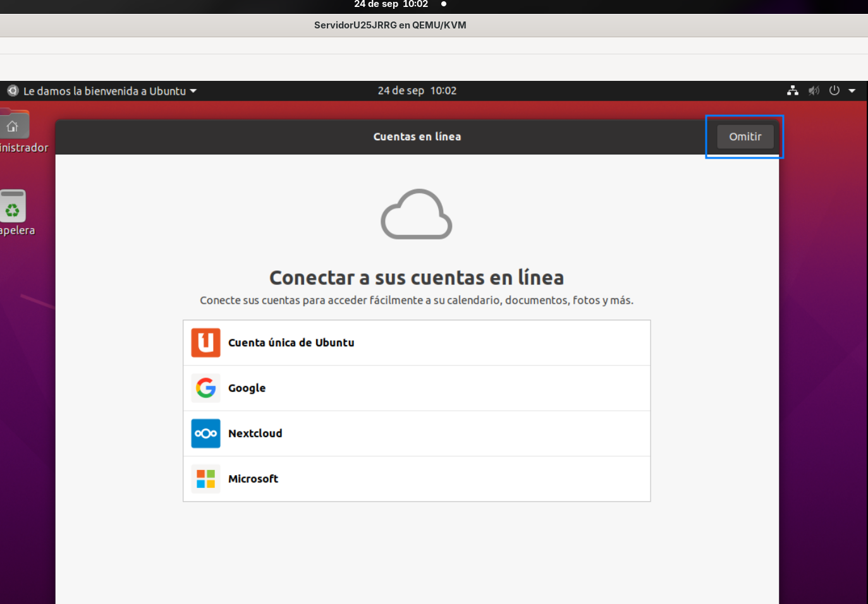Open the "Le damos la bienvenida a Ubuntu" app menu
The image size is (868, 604).
(x=102, y=91)
